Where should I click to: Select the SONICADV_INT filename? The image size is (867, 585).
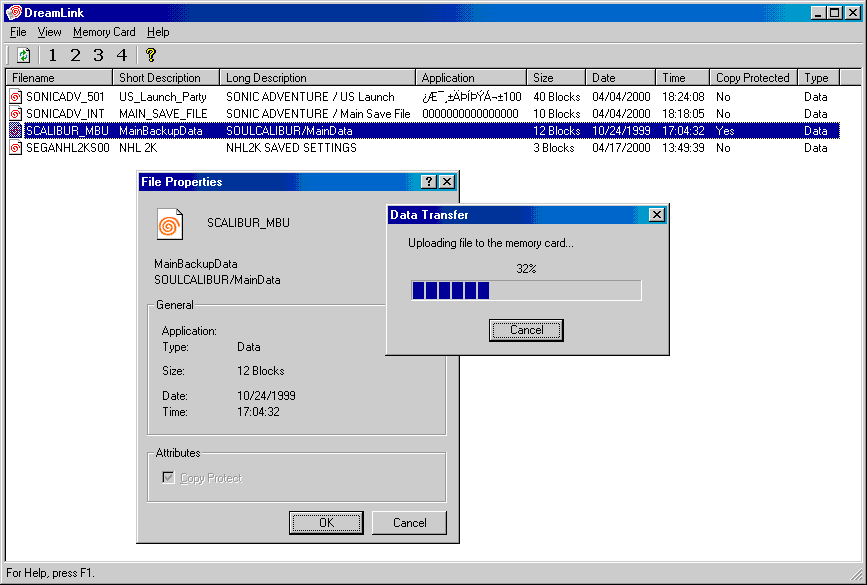(65, 114)
